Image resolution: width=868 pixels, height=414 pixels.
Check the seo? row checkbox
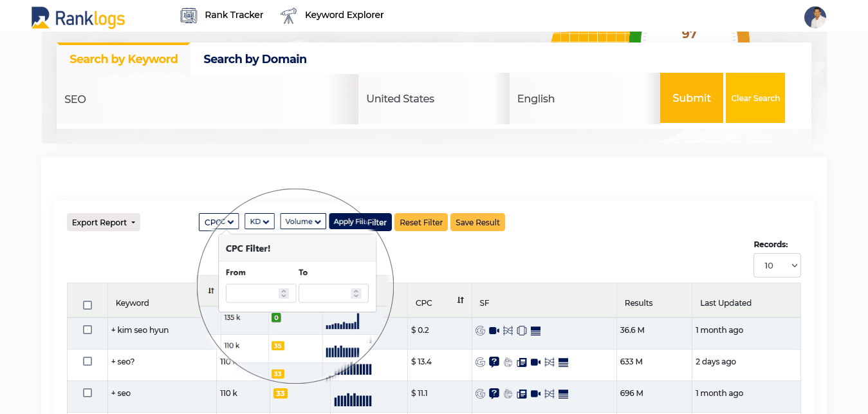(88, 361)
